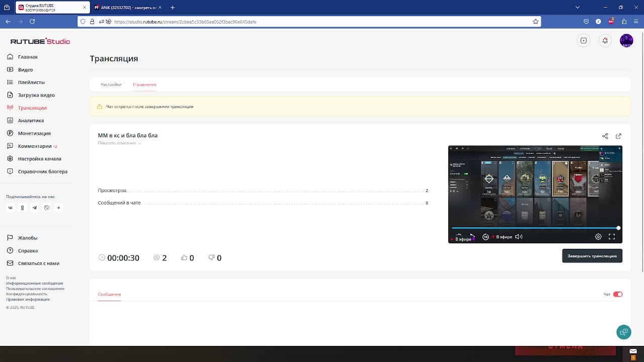Toggle the Чат switch off
This screenshot has width=644, height=362.
[618, 294]
